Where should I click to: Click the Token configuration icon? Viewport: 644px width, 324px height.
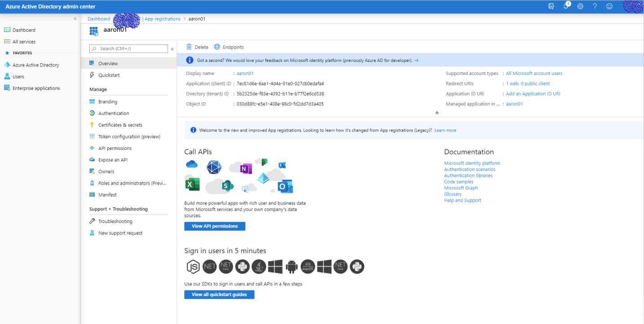pos(92,137)
